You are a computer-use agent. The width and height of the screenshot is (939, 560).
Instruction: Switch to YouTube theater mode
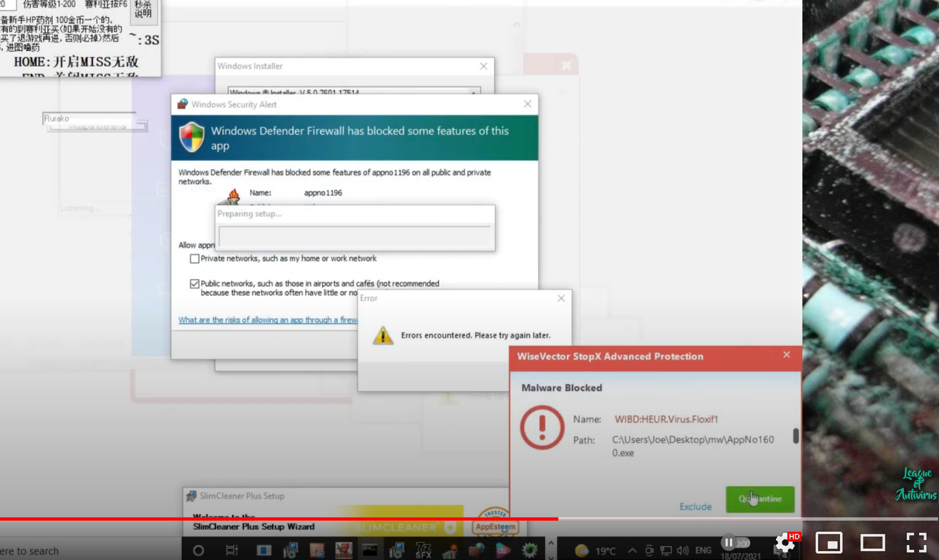(873, 543)
